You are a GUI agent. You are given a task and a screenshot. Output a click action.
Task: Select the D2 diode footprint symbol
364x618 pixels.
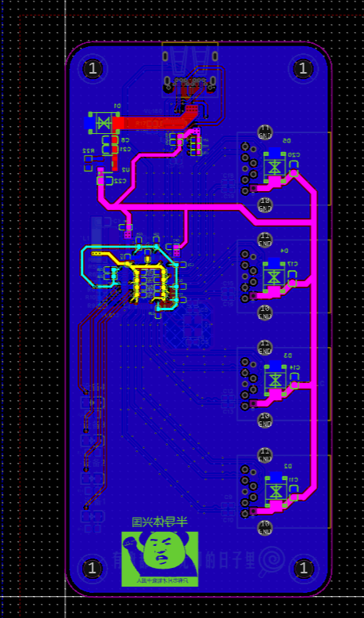coord(275,491)
